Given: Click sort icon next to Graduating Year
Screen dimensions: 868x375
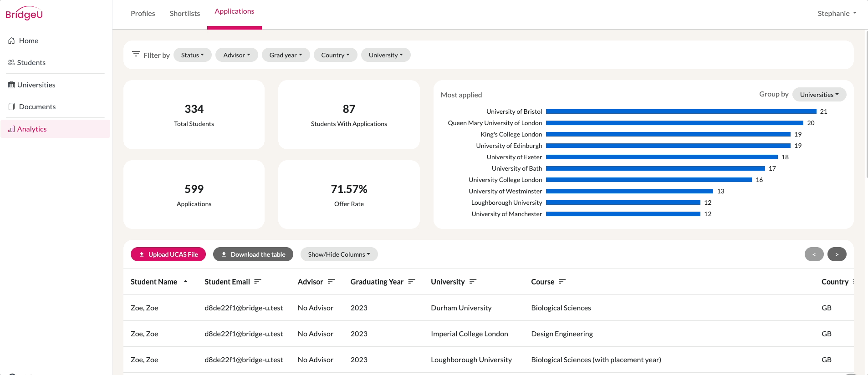Looking at the screenshot, I should pos(412,281).
